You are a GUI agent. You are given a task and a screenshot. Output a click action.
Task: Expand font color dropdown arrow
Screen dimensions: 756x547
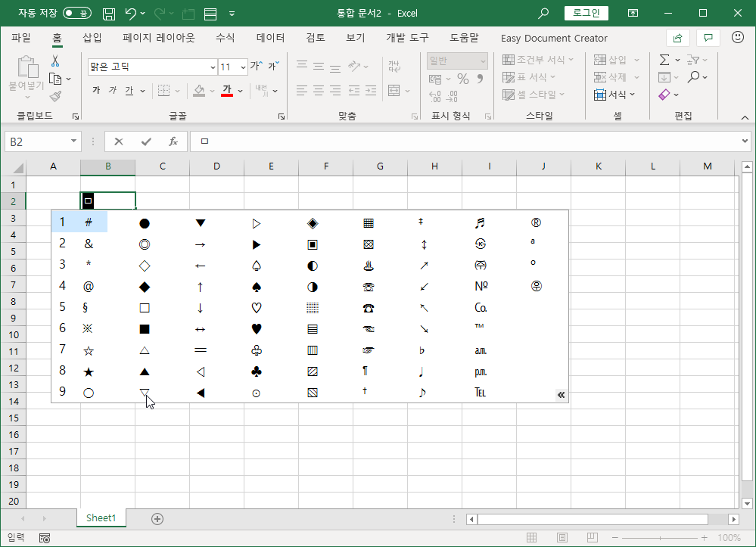click(240, 91)
